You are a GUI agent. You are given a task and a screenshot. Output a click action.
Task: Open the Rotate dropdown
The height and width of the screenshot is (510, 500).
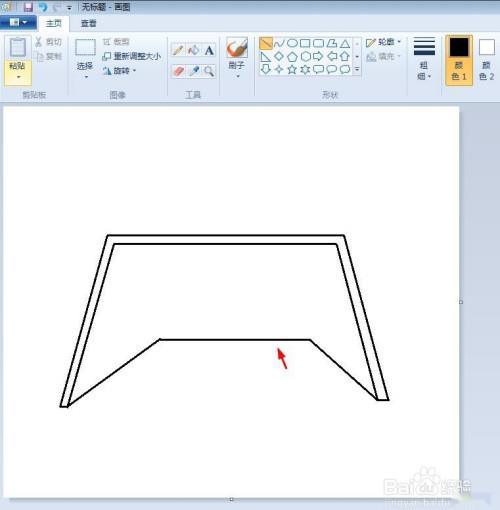tap(119, 71)
